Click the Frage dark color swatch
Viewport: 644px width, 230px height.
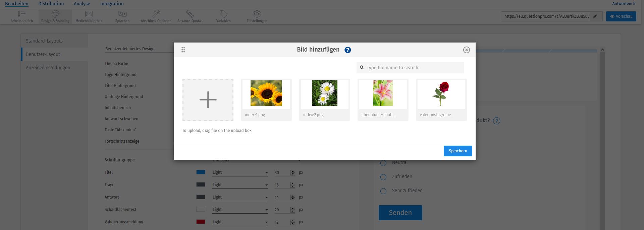pyautogui.click(x=201, y=184)
